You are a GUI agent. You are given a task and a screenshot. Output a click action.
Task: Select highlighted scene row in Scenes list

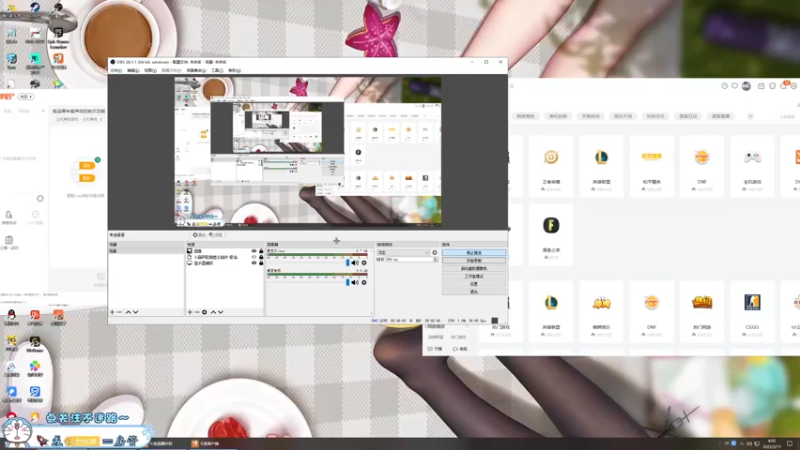point(146,251)
